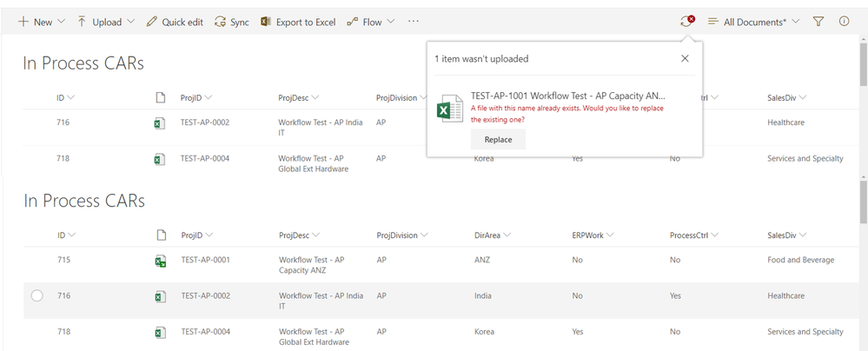Click ID value 715
This screenshot has width=868, height=351.
click(x=63, y=260)
